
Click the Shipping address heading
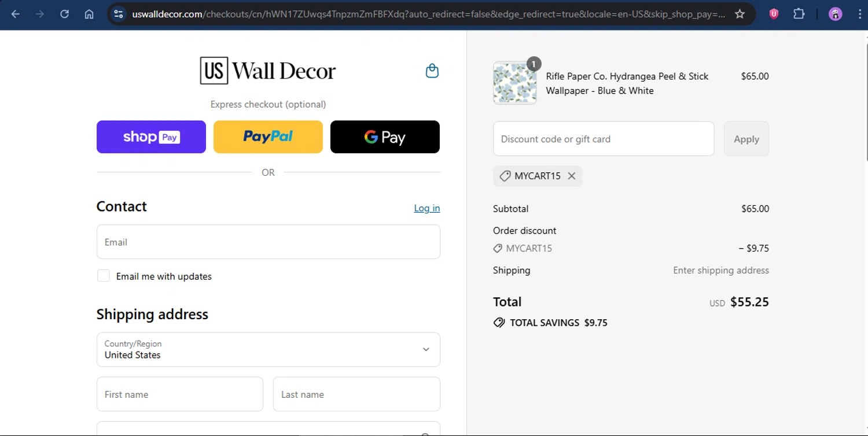pyautogui.click(x=152, y=314)
